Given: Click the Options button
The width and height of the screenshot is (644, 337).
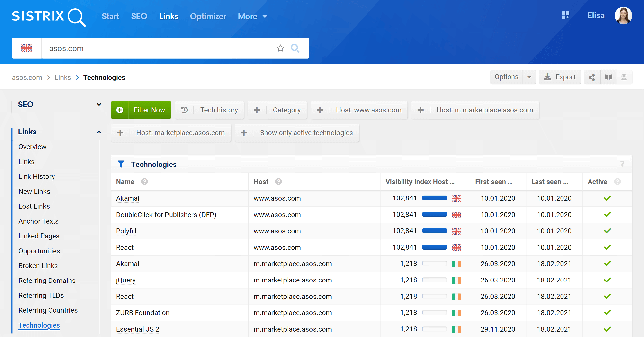Looking at the screenshot, I should pyautogui.click(x=507, y=77).
